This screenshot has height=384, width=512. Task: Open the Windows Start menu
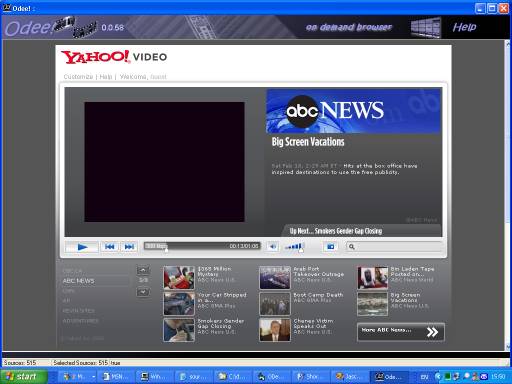(x=23, y=377)
